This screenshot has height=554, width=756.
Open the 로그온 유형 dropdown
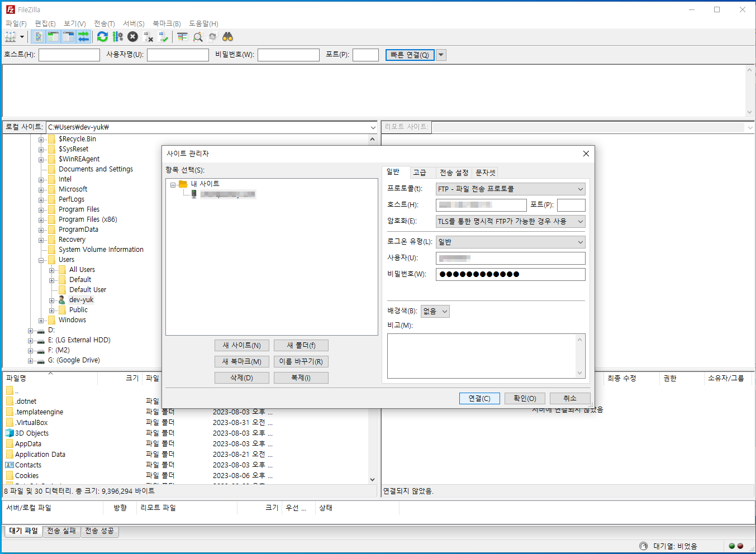[580, 242]
